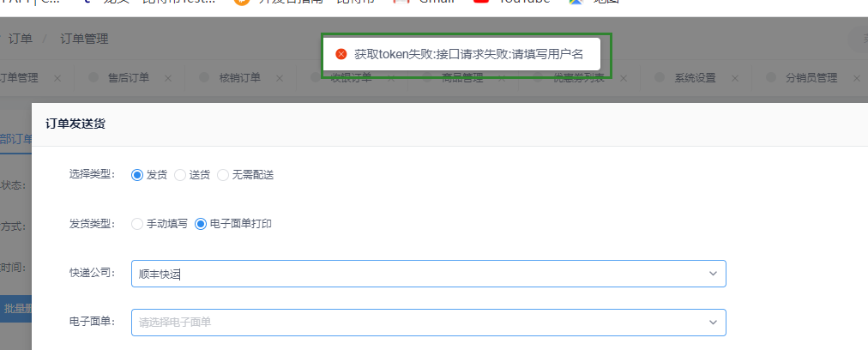
Task: Click the 电子面单 field label
Action: click(92, 322)
